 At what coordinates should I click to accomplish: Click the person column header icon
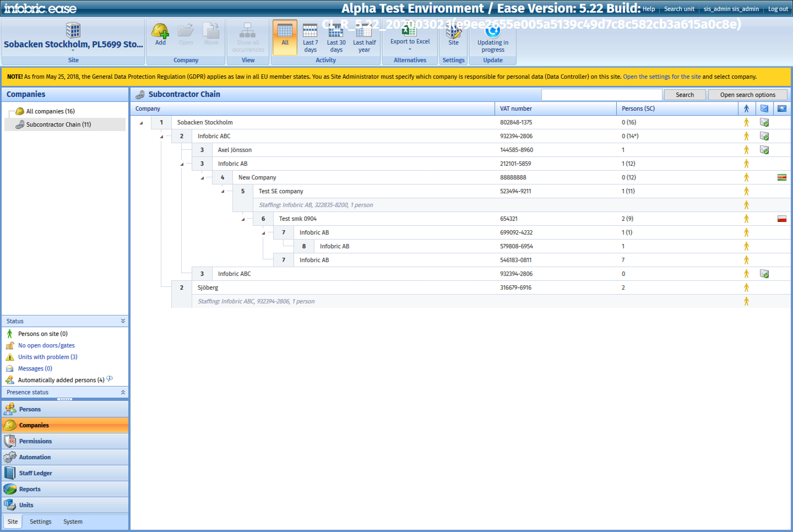click(x=746, y=108)
